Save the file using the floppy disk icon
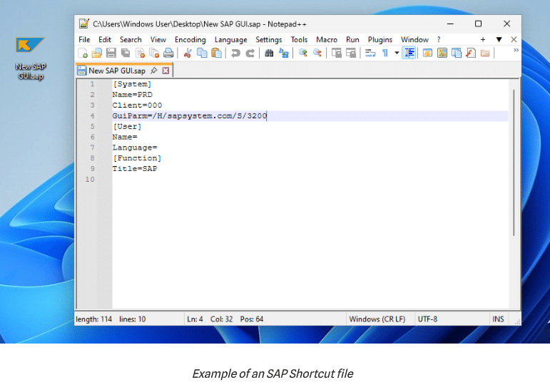 (x=111, y=53)
